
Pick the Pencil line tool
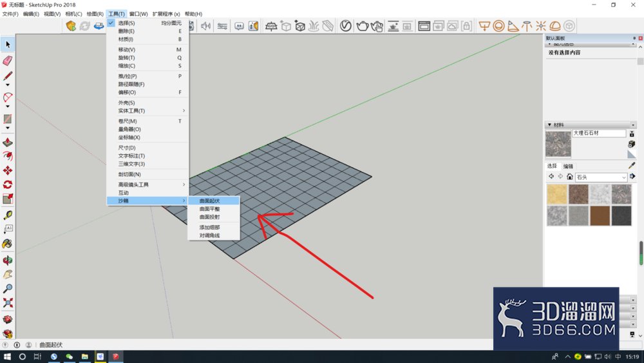coord(7,77)
